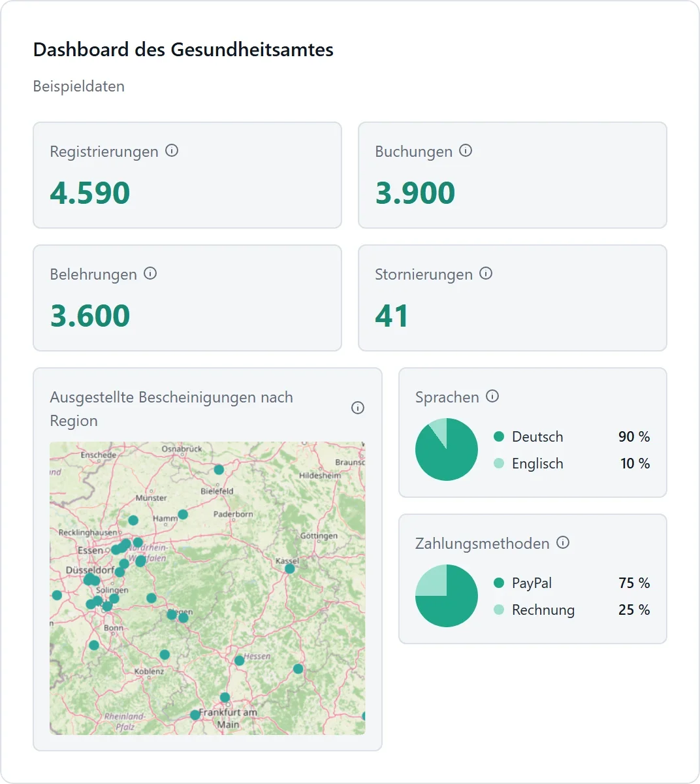
Task: Open the info icon beside Belehrungen
Action: click(x=150, y=274)
